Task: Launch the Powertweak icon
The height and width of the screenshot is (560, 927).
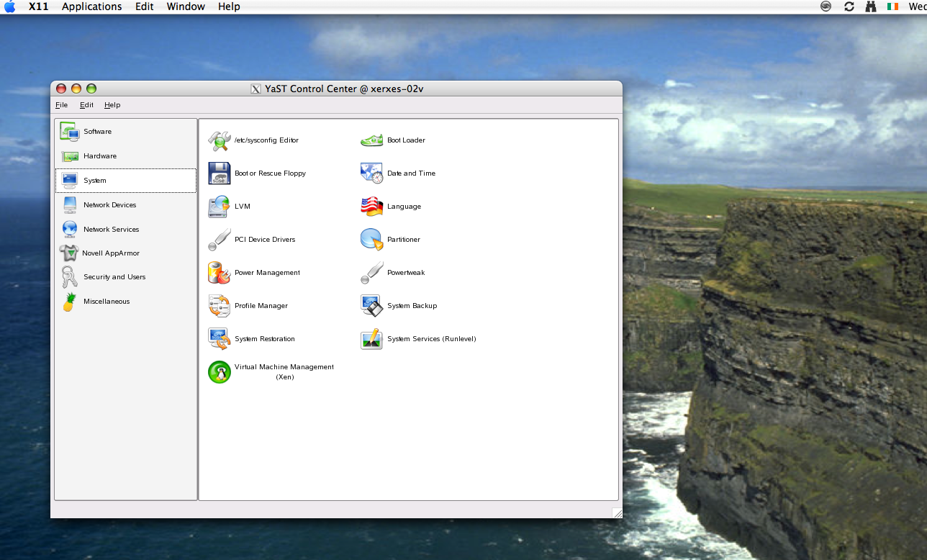Action: click(372, 273)
